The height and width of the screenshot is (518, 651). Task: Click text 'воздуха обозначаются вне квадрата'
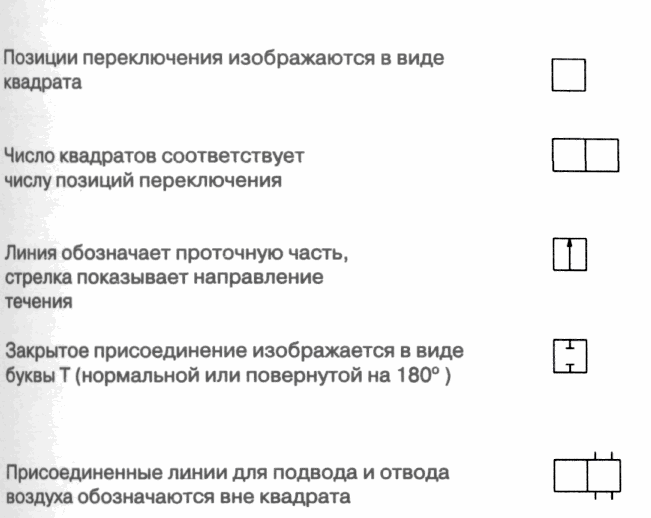tap(178, 496)
